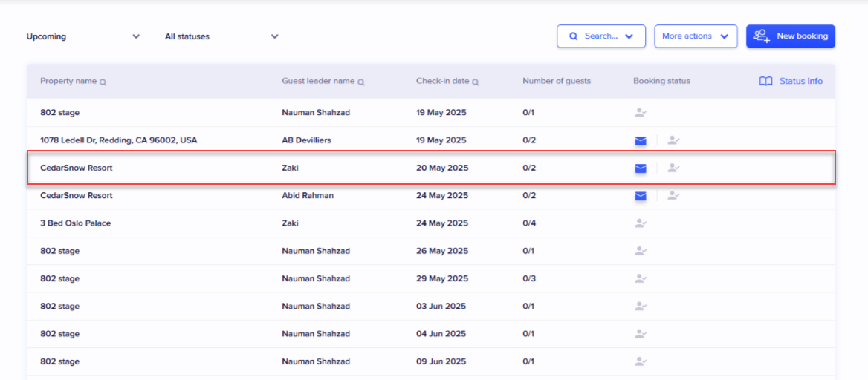The height and width of the screenshot is (380, 868).
Task: Click search magnifier beside Check-in date header
Action: [475, 82]
